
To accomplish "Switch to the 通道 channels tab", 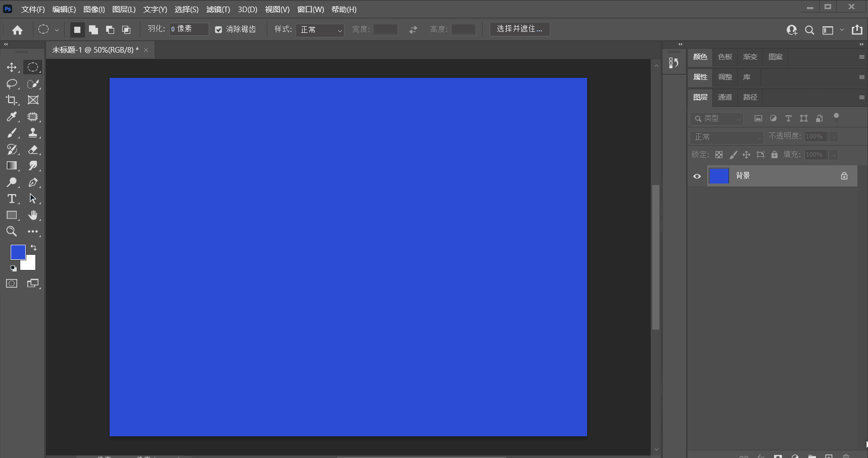I will 725,97.
